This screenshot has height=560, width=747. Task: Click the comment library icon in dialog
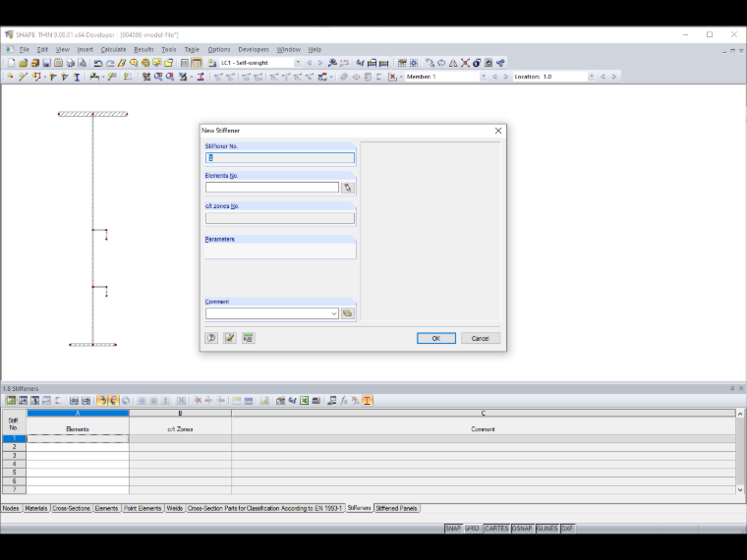pos(348,313)
